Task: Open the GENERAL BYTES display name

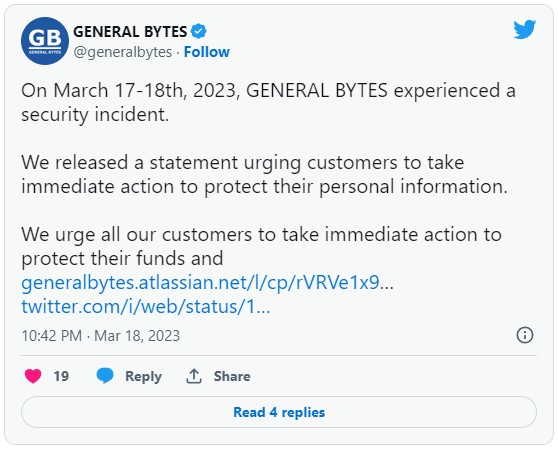Action: coord(130,32)
